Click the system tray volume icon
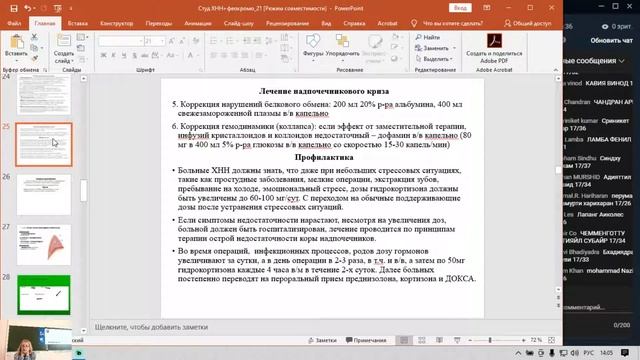The height and width of the screenshot is (360, 640). click(575, 353)
